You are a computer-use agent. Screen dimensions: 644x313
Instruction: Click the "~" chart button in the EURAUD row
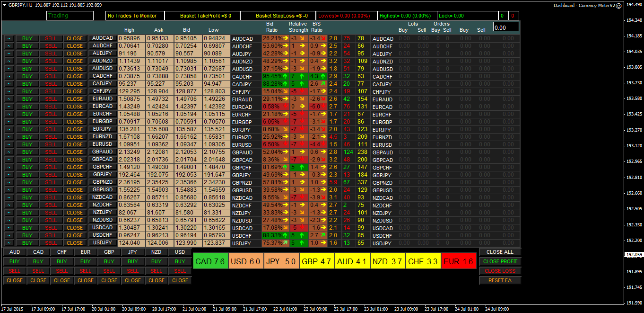tap(9, 99)
